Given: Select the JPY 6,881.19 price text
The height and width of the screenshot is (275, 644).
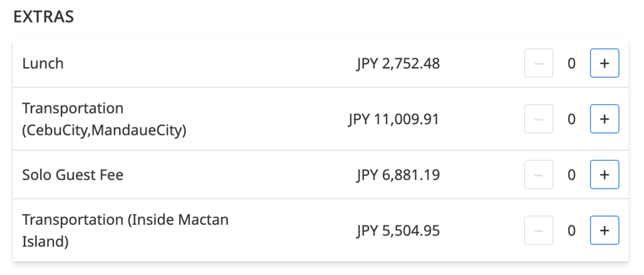Looking at the screenshot, I should pyautogui.click(x=398, y=175).
